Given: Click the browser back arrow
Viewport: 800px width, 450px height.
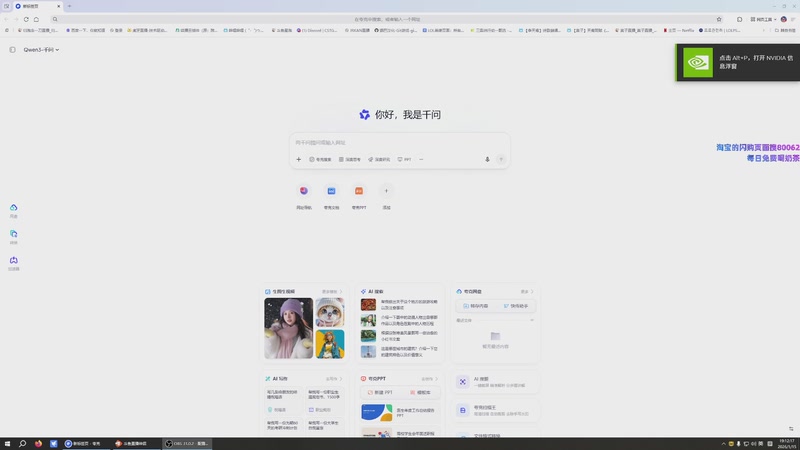Looking at the screenshot, I should click(x=6, y=19).
